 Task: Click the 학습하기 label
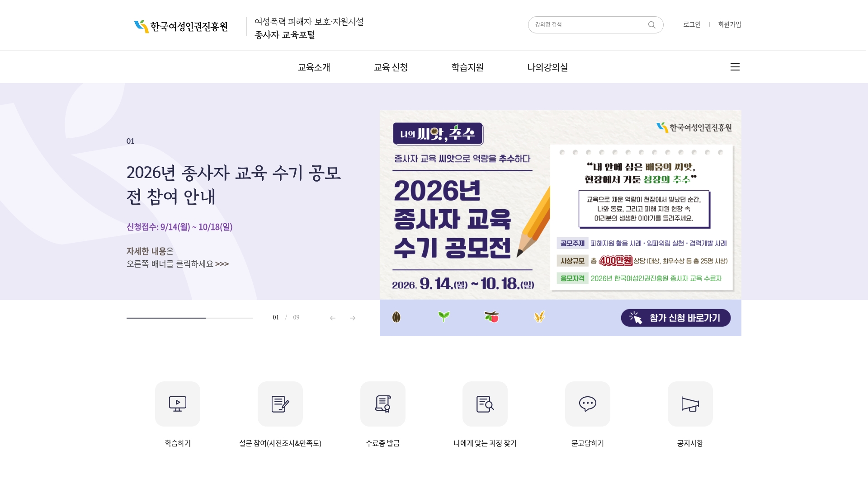coord(178,443)
